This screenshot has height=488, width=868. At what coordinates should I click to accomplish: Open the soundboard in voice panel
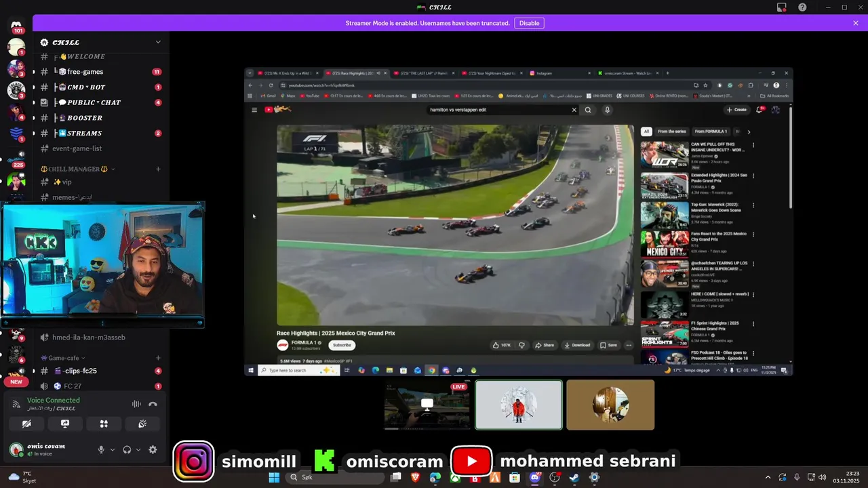[x=142, y=424]
